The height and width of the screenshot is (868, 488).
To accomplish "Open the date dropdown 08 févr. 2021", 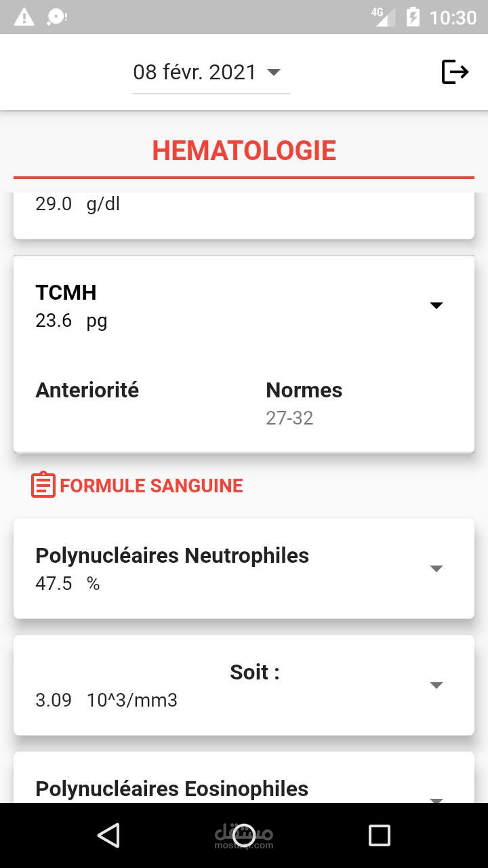I will (211, 73).
